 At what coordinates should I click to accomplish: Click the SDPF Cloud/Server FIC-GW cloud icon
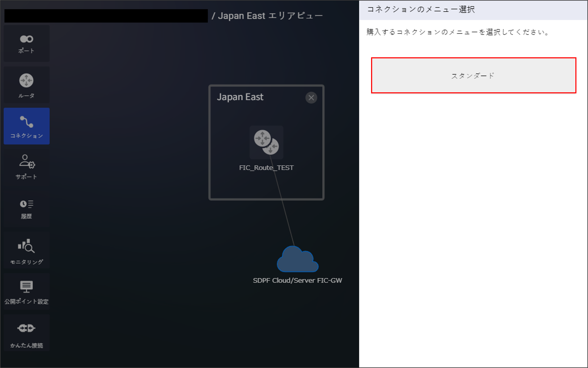(x=297, y=259)
